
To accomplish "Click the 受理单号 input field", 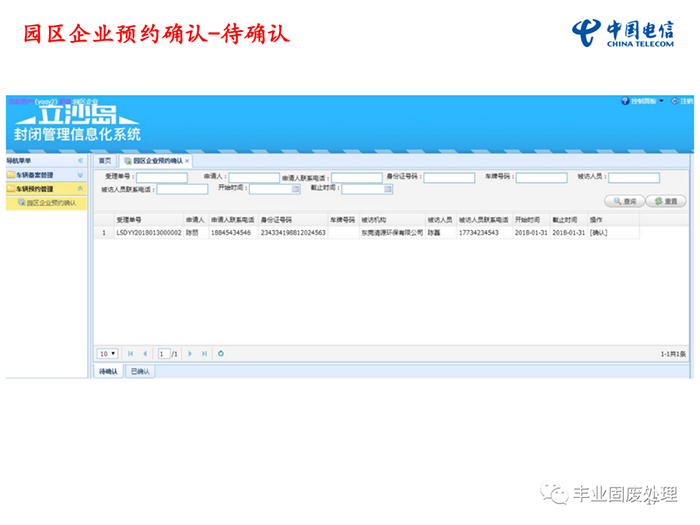I will click(x=161, y=177).
